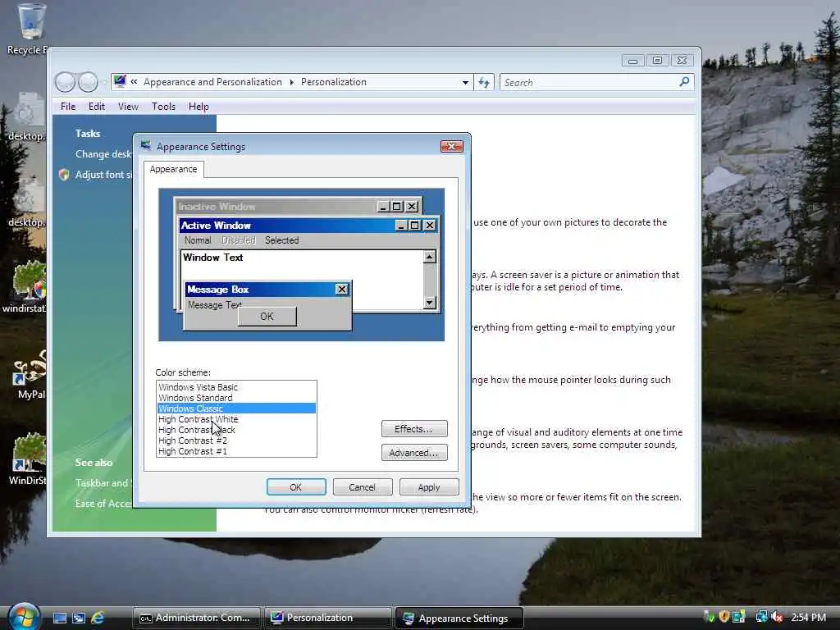Click Show Desktop quick launch icon
The width and height of the screenshot is (840, 630).
tap(60, 618)
